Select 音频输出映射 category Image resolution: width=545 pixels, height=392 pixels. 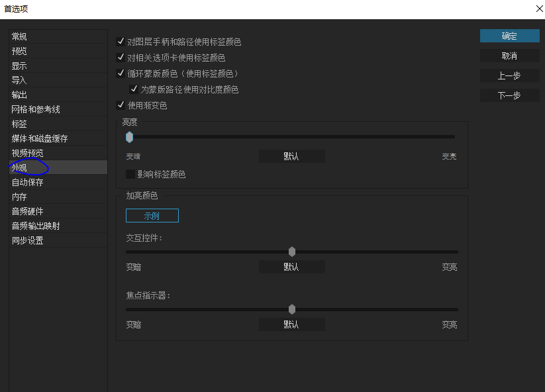(58, 226)
